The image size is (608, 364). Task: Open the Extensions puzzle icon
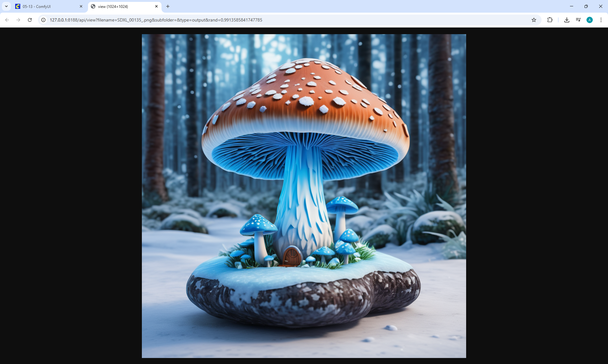point(550,20)
